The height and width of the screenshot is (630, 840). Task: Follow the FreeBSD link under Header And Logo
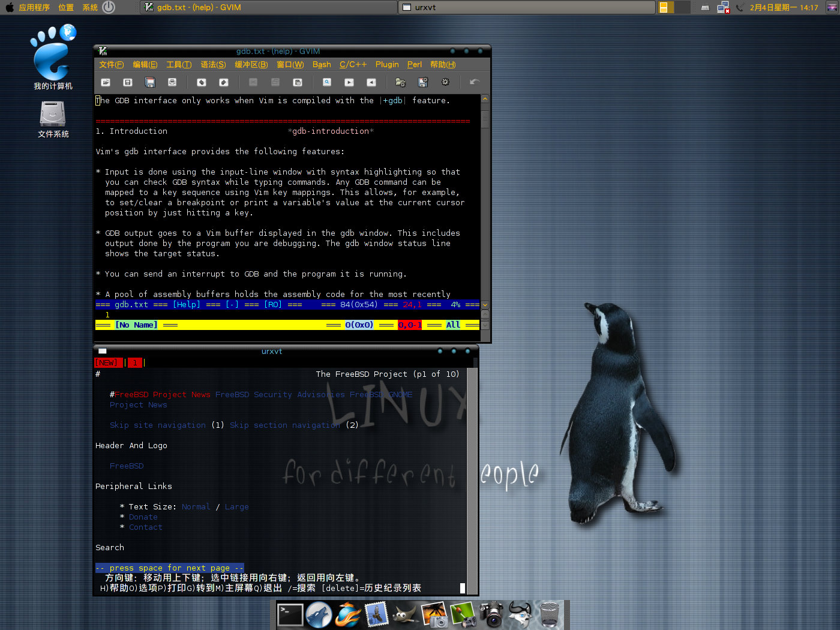tap(127, 466)
